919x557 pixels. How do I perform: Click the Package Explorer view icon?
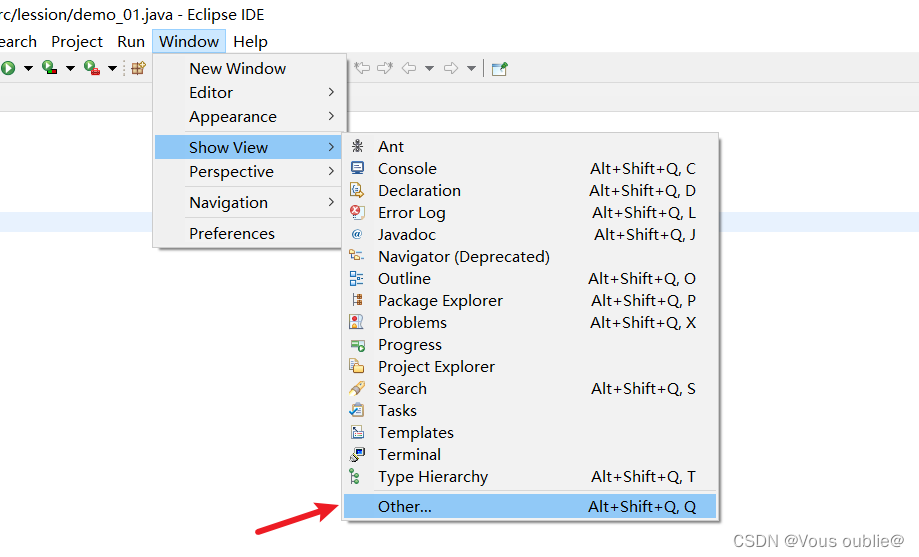tap(357, 300)
